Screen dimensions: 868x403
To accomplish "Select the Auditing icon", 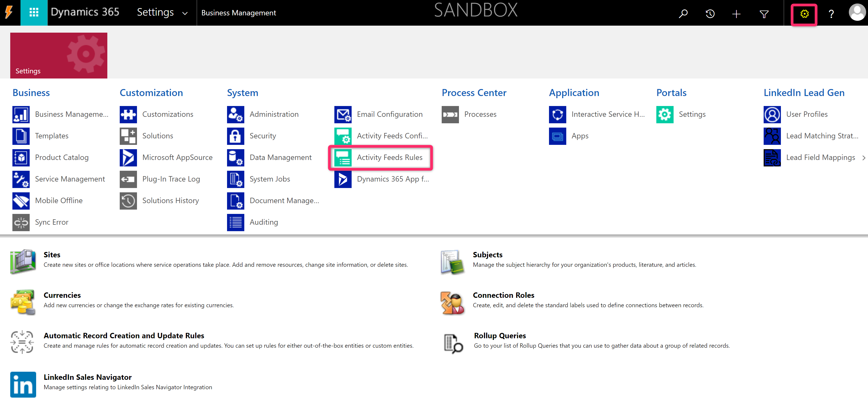I will (x=235, y=222).
